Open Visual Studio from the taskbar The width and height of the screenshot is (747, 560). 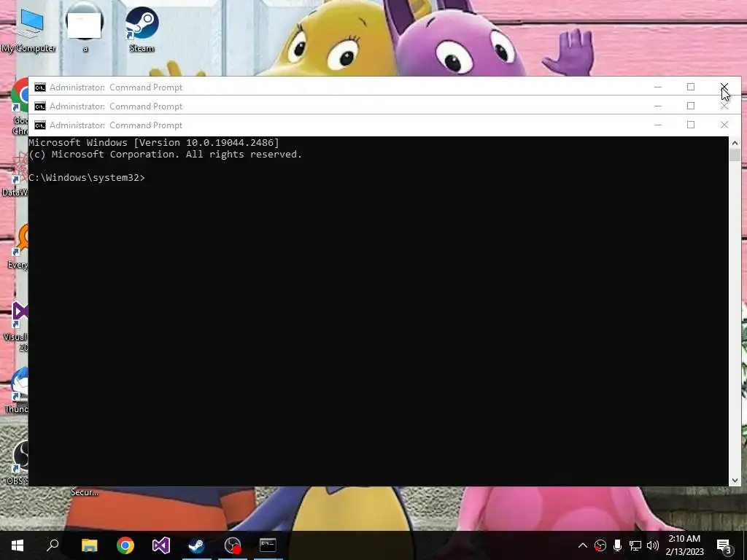point(161,545)
